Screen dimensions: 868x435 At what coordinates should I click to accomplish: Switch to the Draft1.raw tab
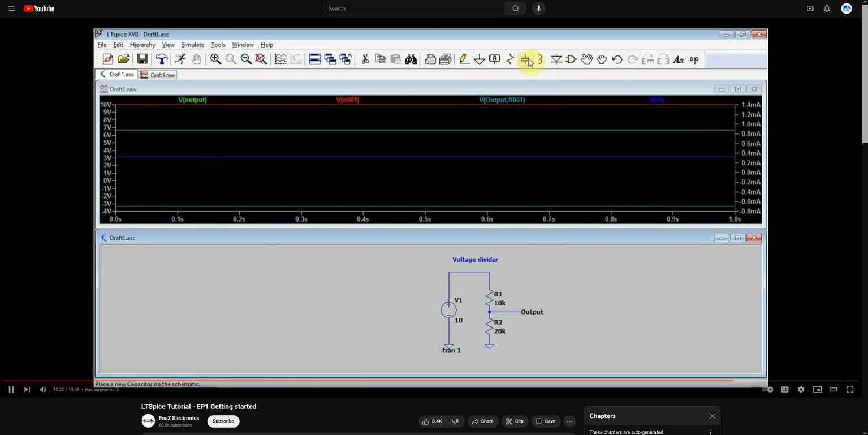[x=158, y=75]
